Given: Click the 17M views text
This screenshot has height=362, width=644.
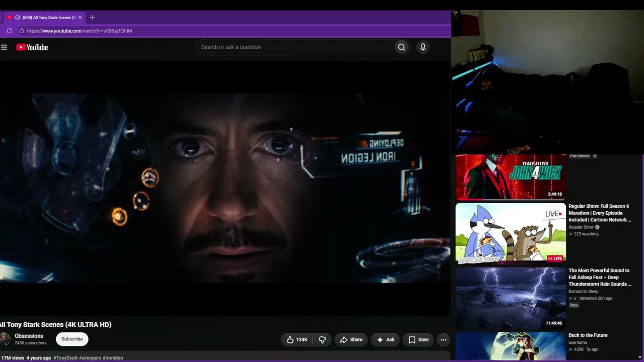Looking at the screenshot, I should [x=12, y=358].
